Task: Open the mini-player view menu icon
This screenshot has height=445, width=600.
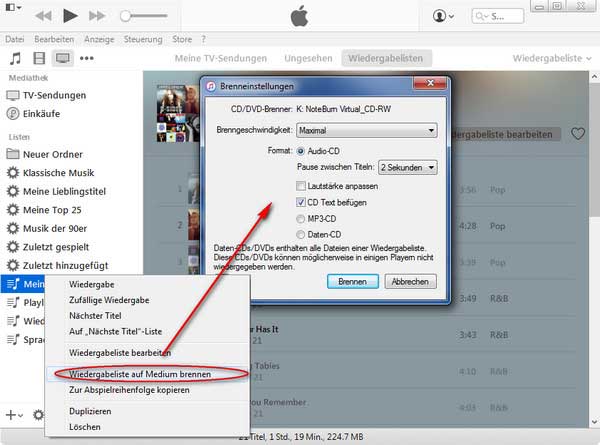Action: pyautogui.click(x=13, y=7)
